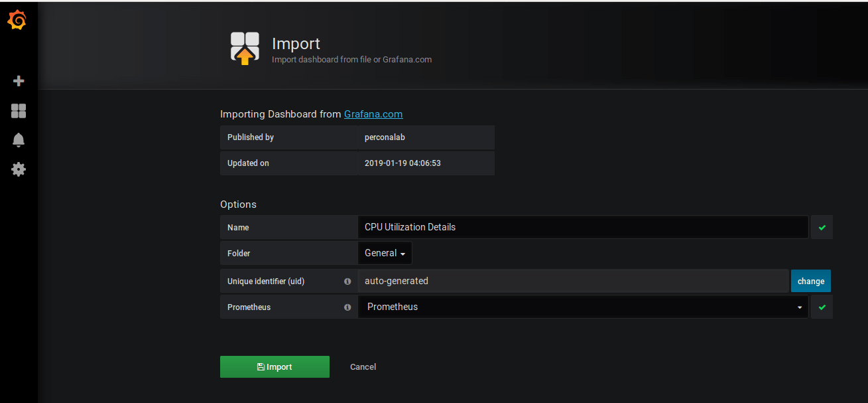Click the info icon next to Prometheus label

pyautogui.click(x=347, y=307)
